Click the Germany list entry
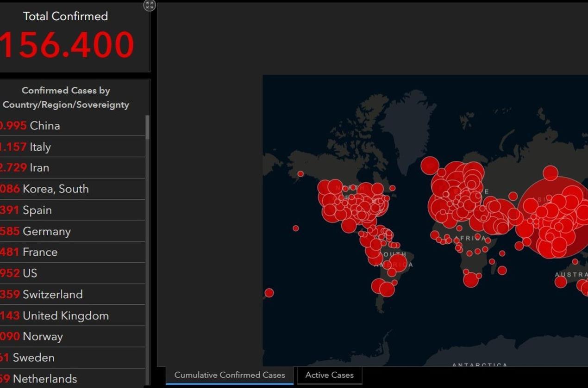 [x=46, y=231]
